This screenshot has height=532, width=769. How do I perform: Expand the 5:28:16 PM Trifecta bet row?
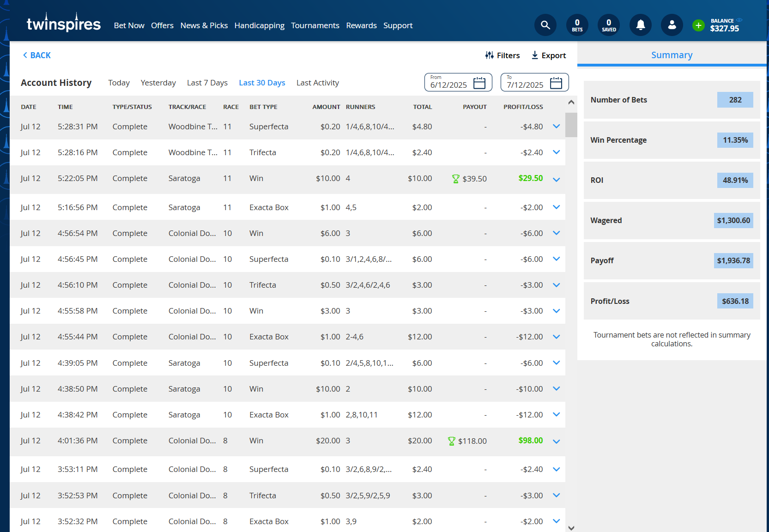pyautogui.click(x=556, y=152)
